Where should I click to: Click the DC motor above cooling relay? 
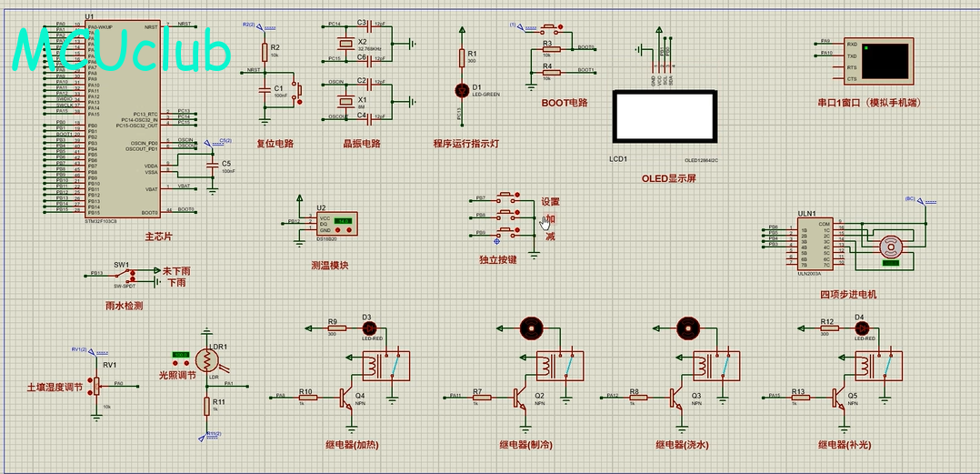[532, 328]
